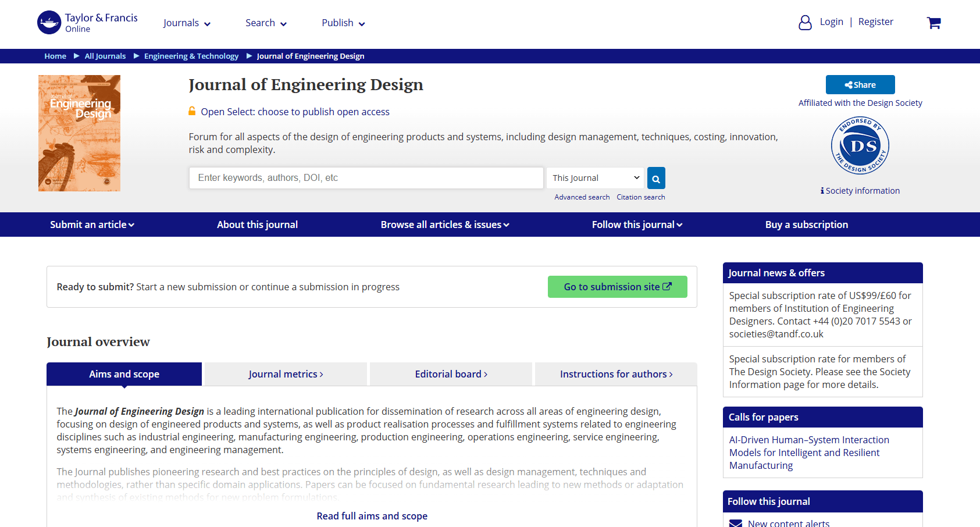Click the 'Ready to submit?' text
Viewport: 980px width, 527px height.
point(95,287)
